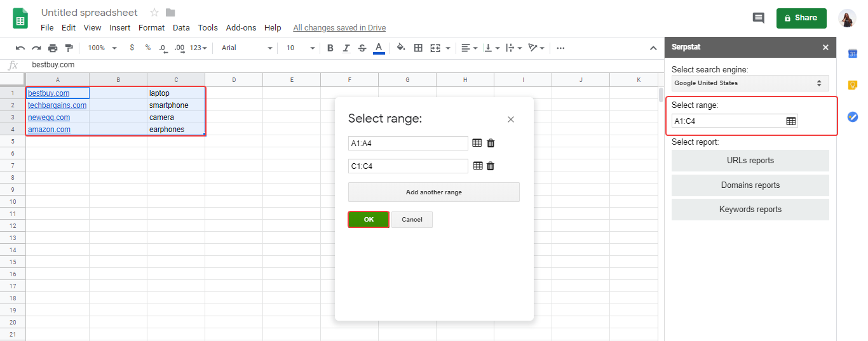Expand the merge cells dropdown arrow
Screen dimensions: 868x341
[448, 48]
